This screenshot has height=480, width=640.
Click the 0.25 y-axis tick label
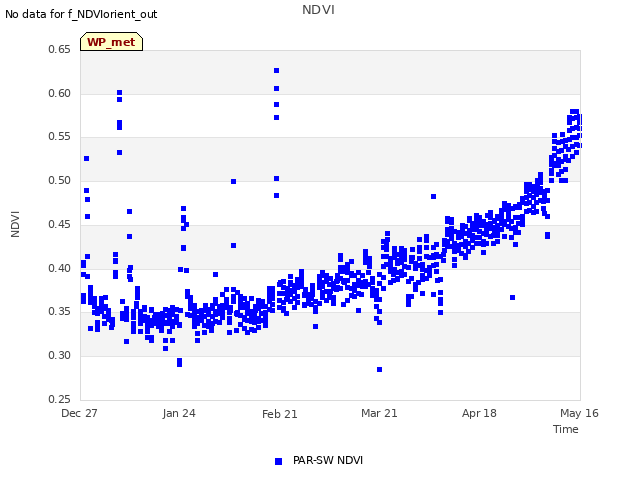tap(60, 399)
